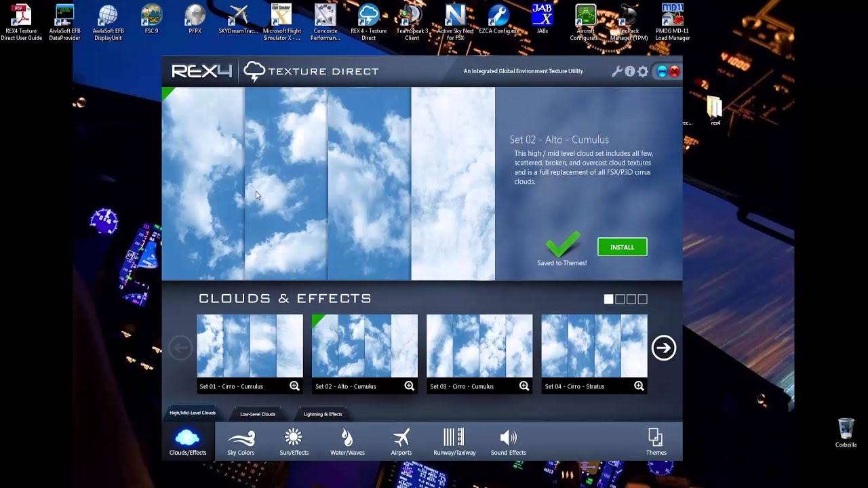
Task: Click the green Saved to Themes checkmark
Action: pos(563,244)
